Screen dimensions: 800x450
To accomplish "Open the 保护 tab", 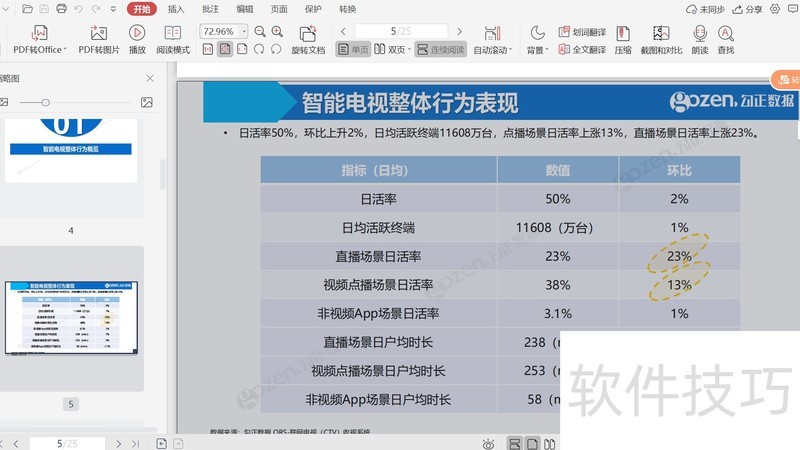I will (x=313, y=9).
